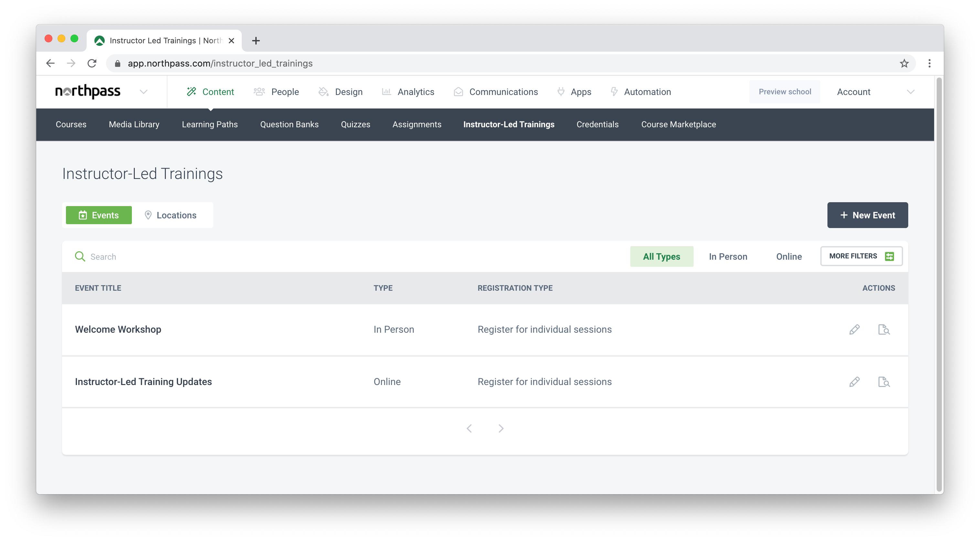This screenshot has width=980, height=542.
Task: Filter events to In Person type
Action: [728, 256]
